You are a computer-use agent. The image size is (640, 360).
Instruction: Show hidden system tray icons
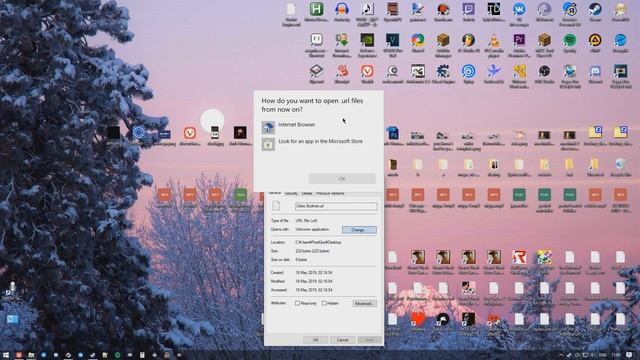(561, 355)
